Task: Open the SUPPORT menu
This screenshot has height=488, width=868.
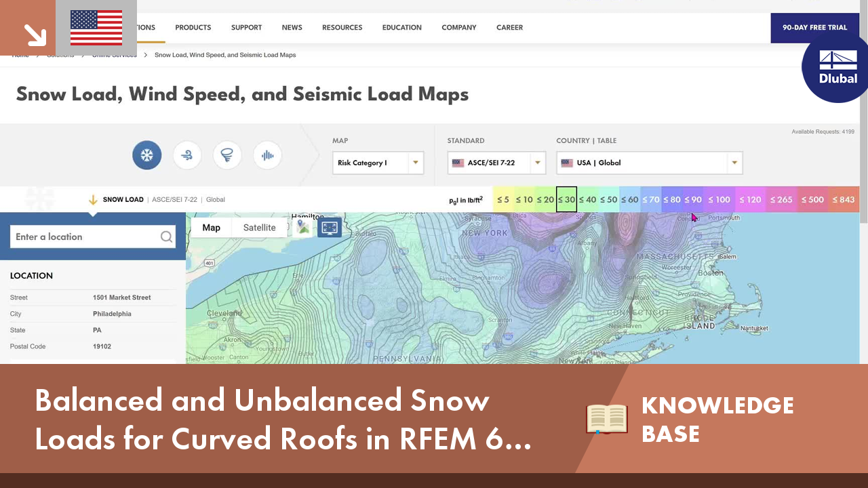Action: pyautogui.click(x=246, y=27)
